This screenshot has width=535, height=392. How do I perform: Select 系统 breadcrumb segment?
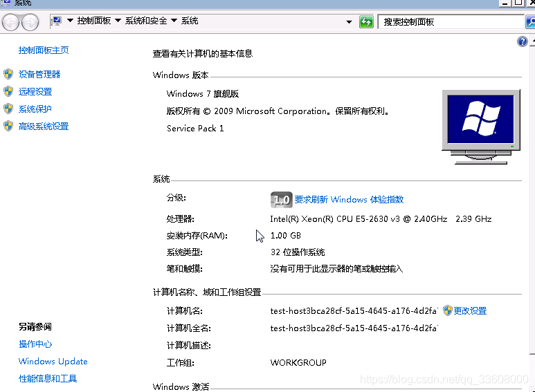click(190, 21)
